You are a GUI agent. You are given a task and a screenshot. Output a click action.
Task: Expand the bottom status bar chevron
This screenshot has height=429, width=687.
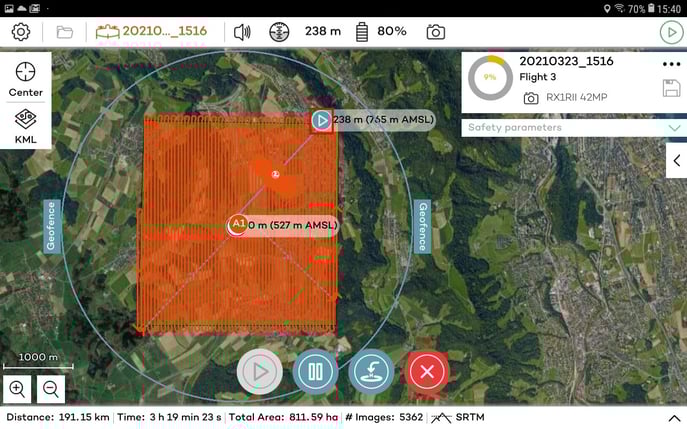point(673,418)
